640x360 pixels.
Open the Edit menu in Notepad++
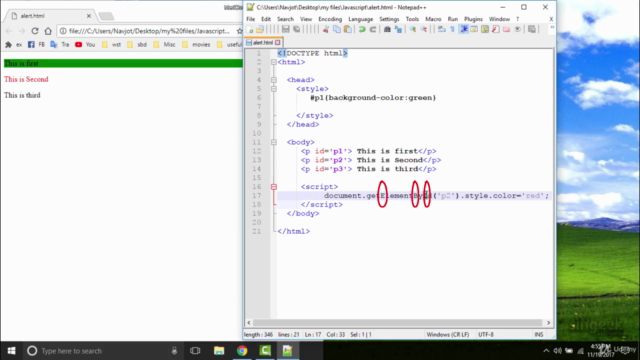266,19
